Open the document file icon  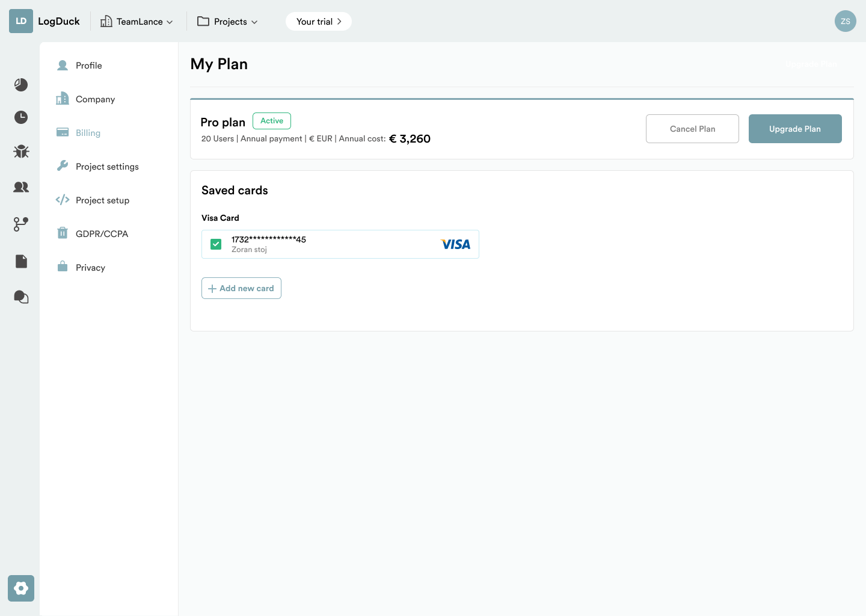click(21, 261)
